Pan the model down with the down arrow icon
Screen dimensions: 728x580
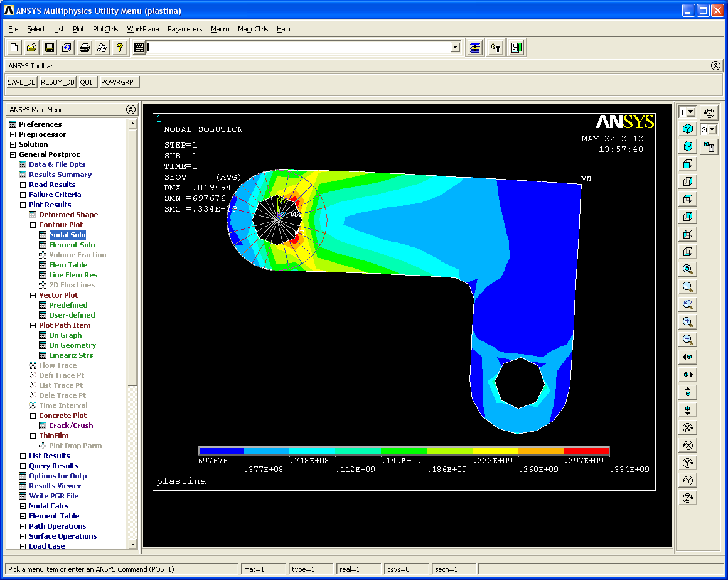(x=688, y=409)
